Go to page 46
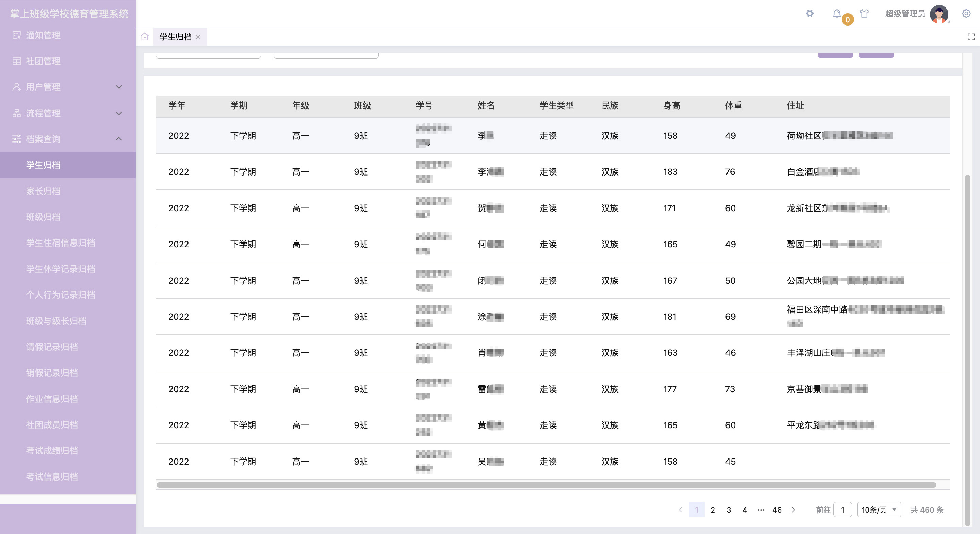The height and width of the screenshot is (534, 980). (777, 510)
